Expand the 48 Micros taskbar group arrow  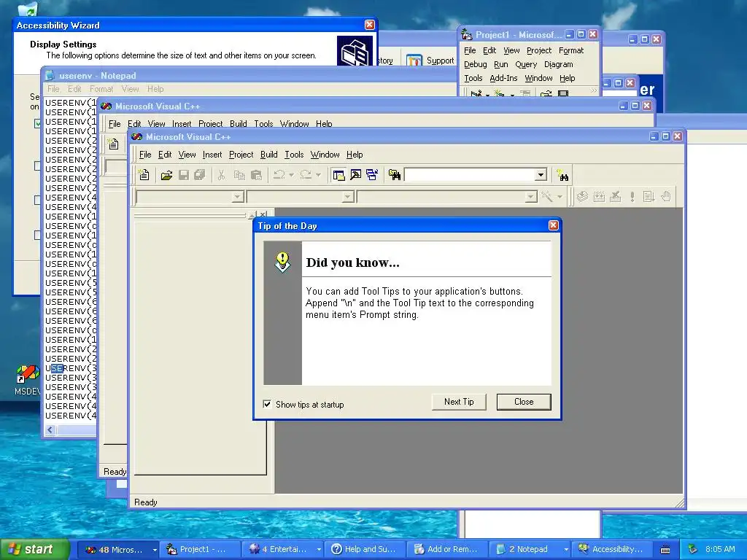click(x=155, y=550)
